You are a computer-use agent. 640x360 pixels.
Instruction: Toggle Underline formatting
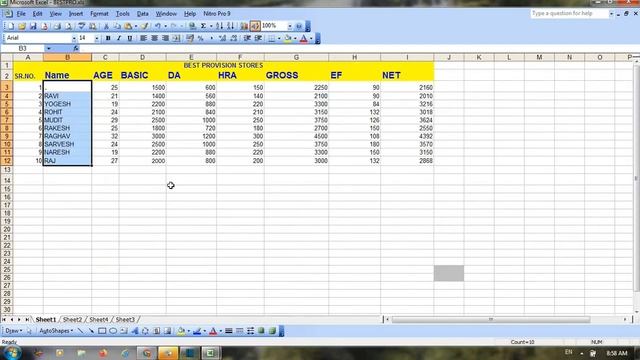(130, 38)
